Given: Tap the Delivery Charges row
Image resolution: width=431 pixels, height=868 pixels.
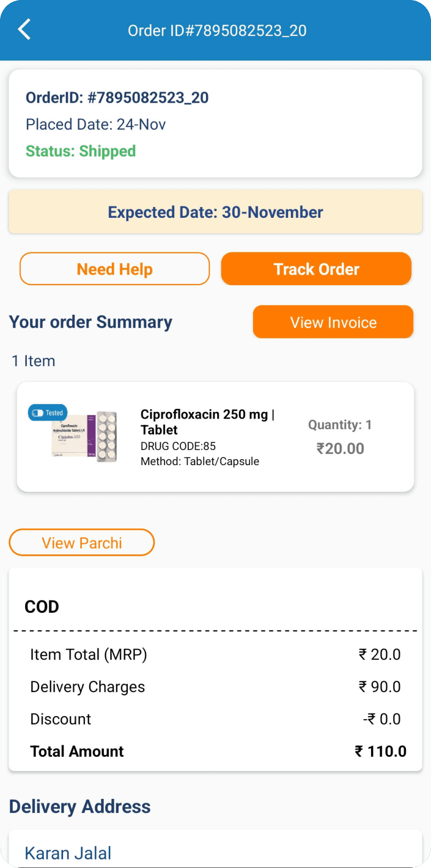Looking at the screenshot, I should pos(215,687).
